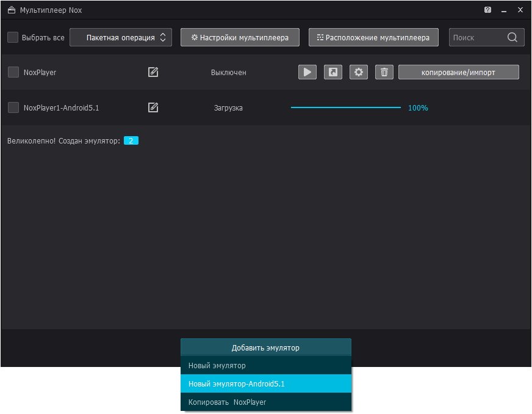532x414 pixels.
Task: Click the Multiplayer Nox title icon
Action: pos(12,10)
